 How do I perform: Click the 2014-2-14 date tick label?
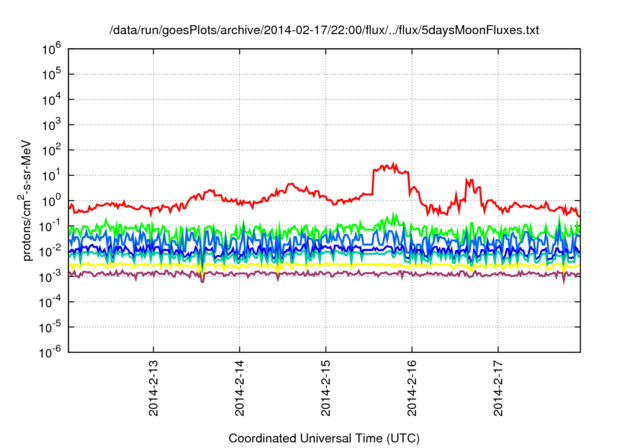click(x=240, y=388)
